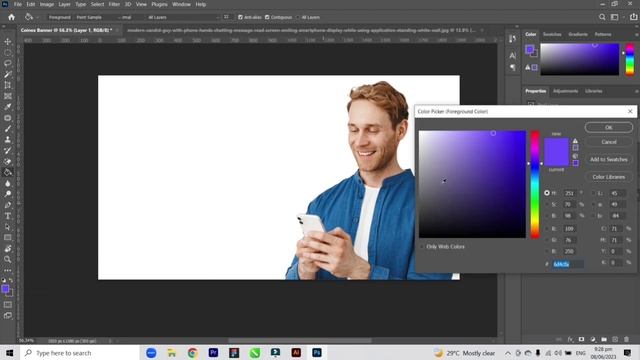This screenshot has height=360, width=640.
Task: Switch to the Swatches tab
Action: [x=552, y=34]
